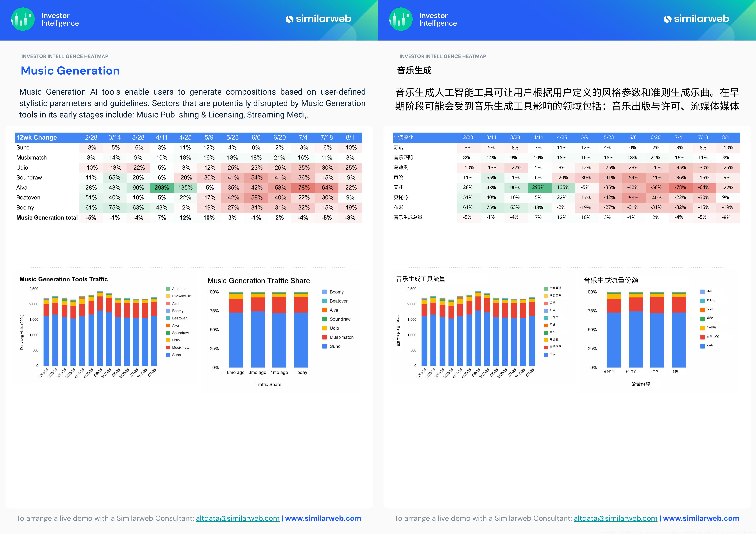Click the Music Generation total row label
756x534 pixels.
coord(47,217)
